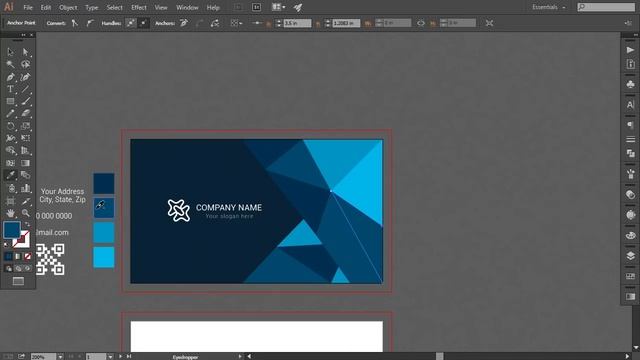This screenshot has width=640, height=360.
Task: Select the Eraser tool
Action: click(25, 113)
